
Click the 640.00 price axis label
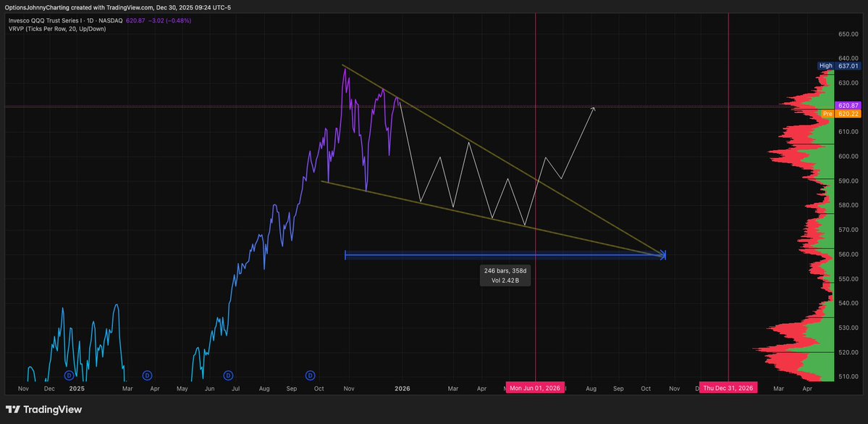click(847, 58)
